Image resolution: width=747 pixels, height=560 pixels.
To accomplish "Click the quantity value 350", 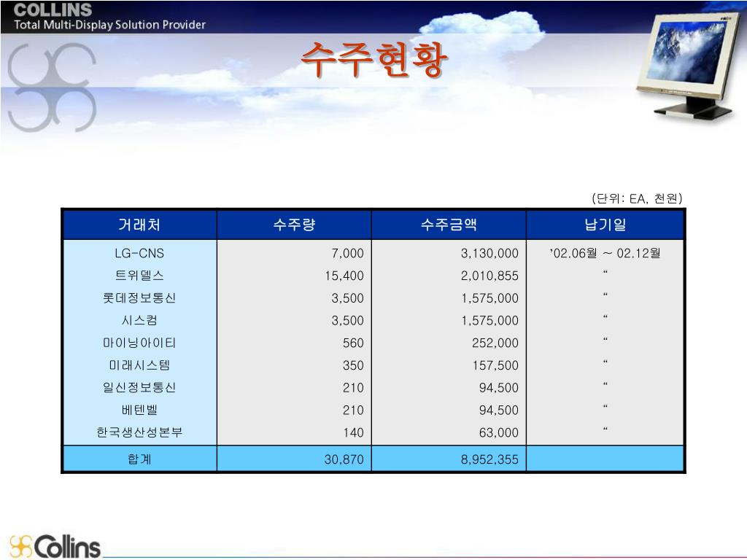I will pyautogui.click(x=353, y=365).
